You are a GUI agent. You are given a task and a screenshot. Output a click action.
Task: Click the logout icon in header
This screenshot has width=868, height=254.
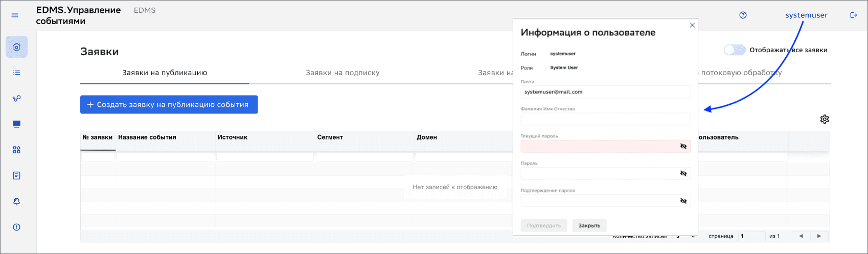click(x=853, y=15)
